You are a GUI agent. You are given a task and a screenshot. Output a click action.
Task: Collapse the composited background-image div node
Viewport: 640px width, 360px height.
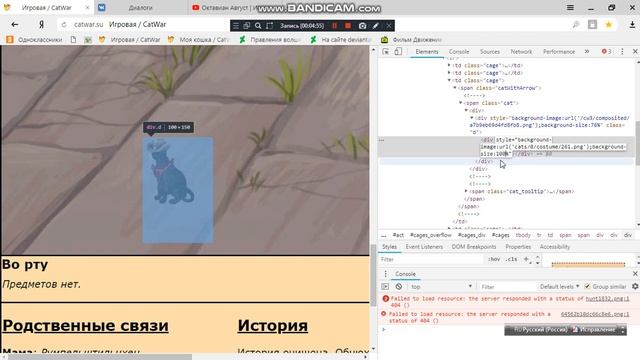pos(471,118)
